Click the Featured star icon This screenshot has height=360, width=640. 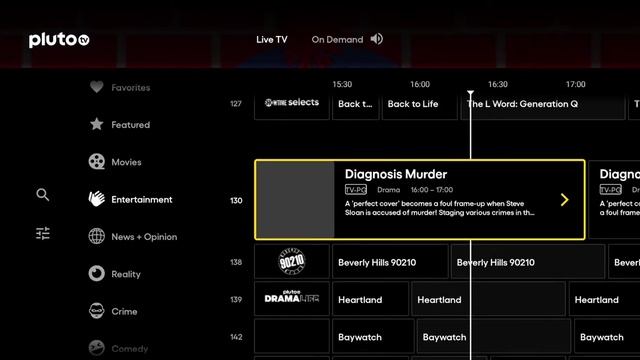click(97, 124)
